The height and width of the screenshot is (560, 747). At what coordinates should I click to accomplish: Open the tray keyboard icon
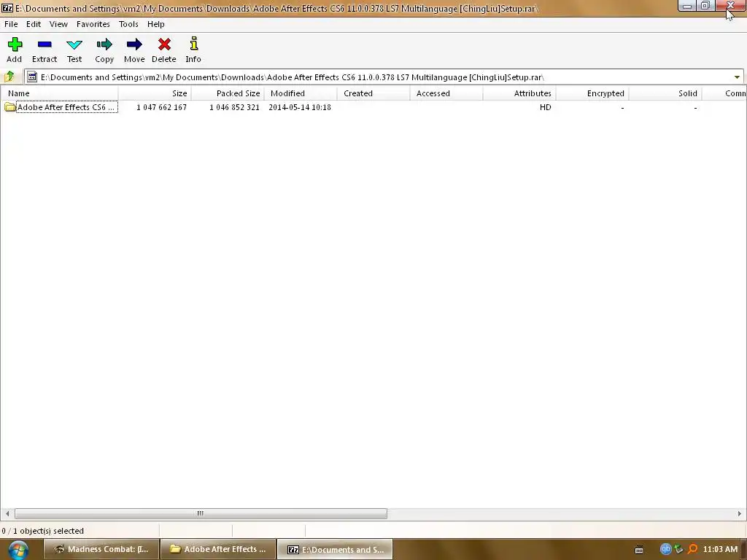(639, 550)
